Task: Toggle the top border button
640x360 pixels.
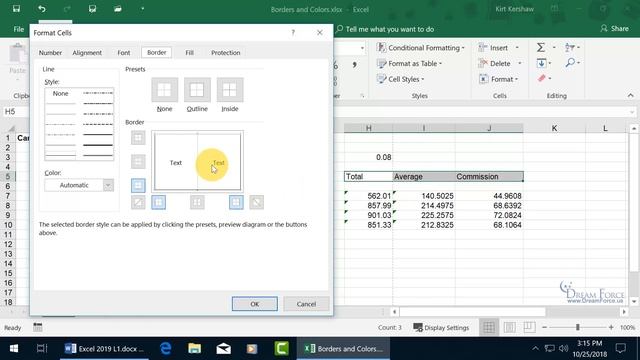Action: pyautogui.click(x=138, y=138)
